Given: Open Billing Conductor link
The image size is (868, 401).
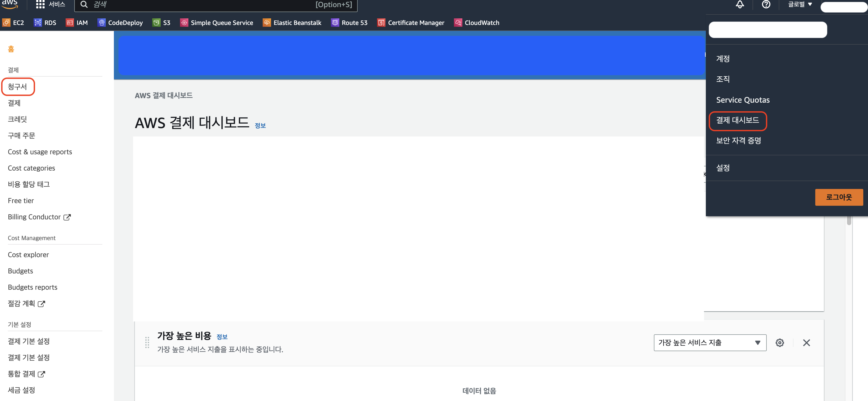Looking at the screenshot, I should click(34, 217).
